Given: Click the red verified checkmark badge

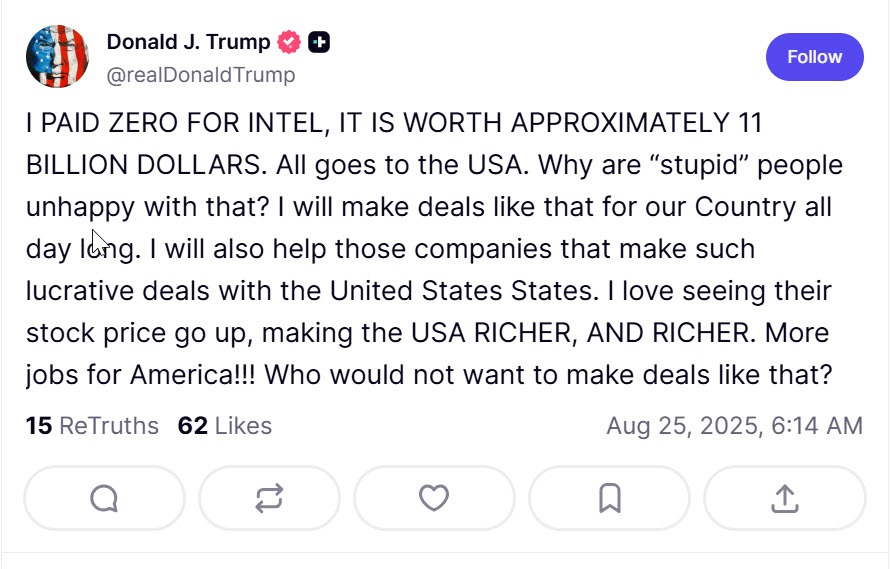Looking at the screenshot, I should tap(290, 42).
